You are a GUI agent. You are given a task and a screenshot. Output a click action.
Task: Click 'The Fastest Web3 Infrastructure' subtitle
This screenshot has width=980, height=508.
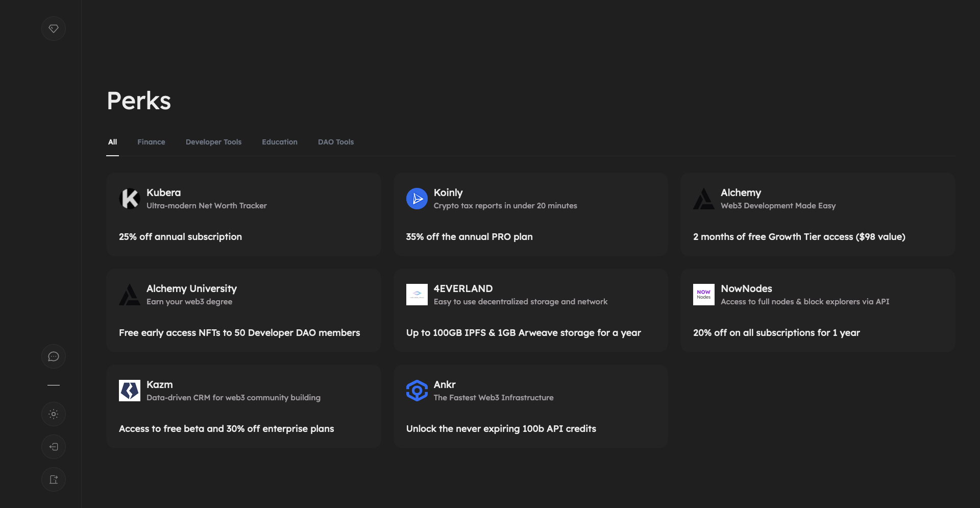point(494,398)
